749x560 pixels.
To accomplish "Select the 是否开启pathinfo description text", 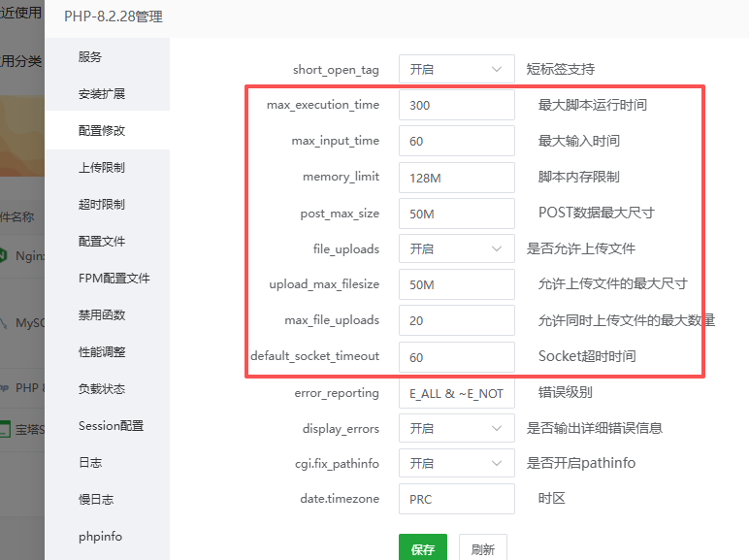I will click(581, 463).
